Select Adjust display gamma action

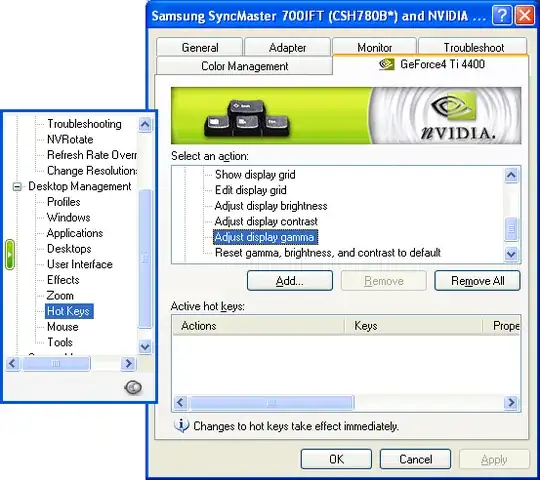tap(265, 237)
